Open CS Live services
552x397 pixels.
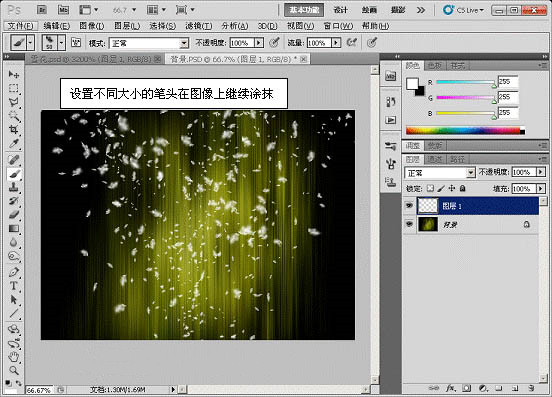tap(463, 10)
